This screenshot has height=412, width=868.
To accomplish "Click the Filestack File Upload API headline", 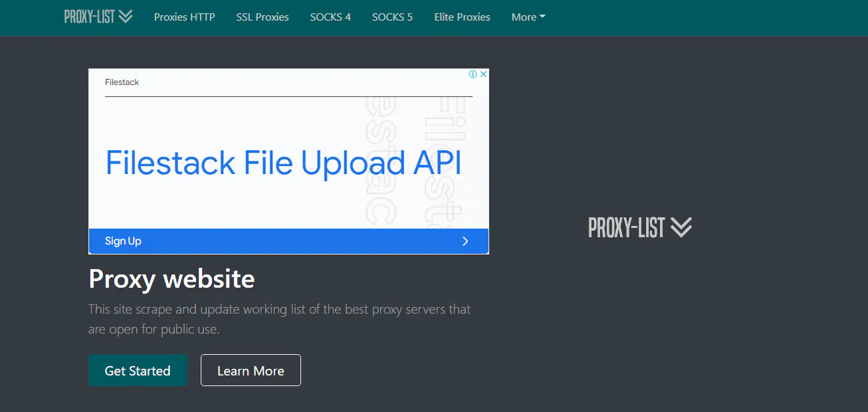I will tap(282, 162).
